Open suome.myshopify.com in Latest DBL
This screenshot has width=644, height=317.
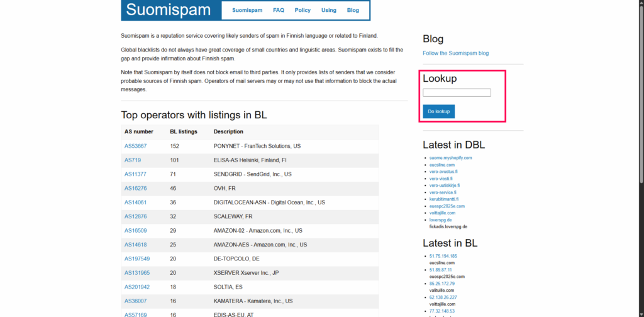(450, 158)
